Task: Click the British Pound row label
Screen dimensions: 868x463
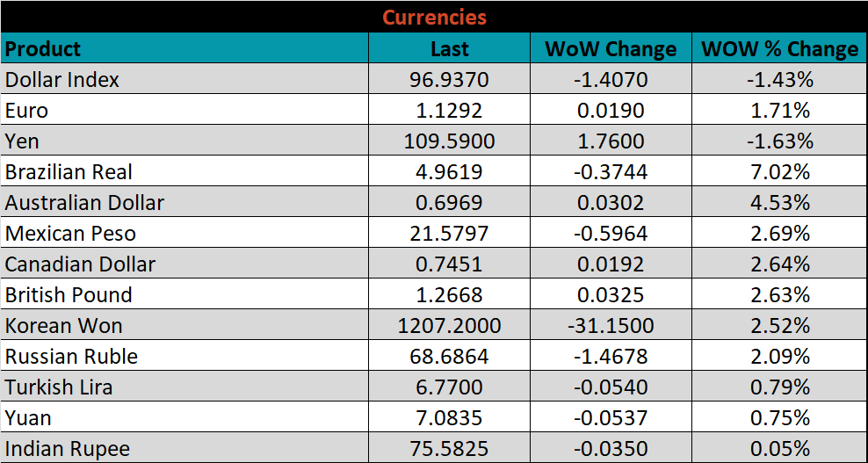Action: coord(69,295)
